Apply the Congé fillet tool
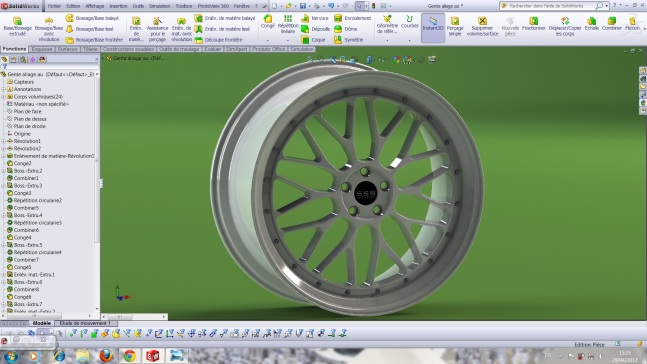This screenshot has width=647, height=364. [x=268, y=22]
